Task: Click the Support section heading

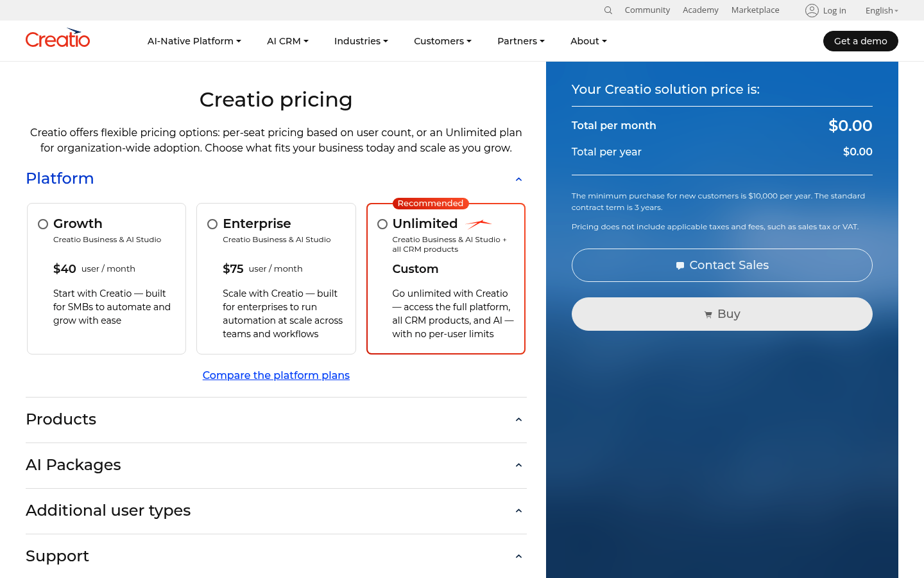Action: tap(57, 556)
